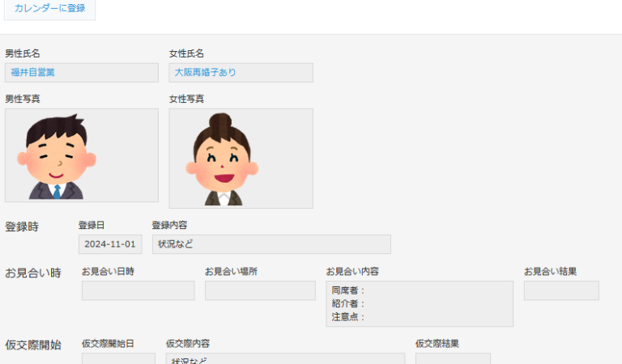The height and width of the screenshot is (364, 622).
Task: Click the 仮交際結果 field
Action: (453, 358)
